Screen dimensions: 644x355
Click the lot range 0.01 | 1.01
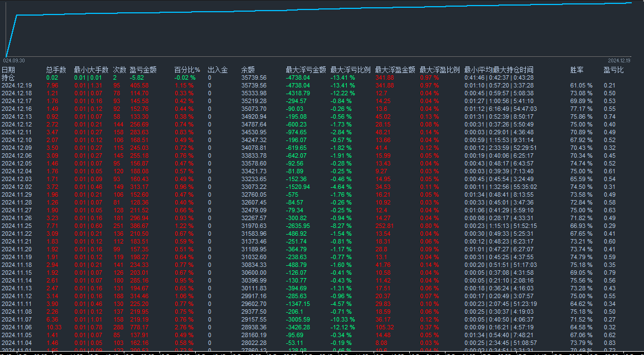[x=88, y=319]
